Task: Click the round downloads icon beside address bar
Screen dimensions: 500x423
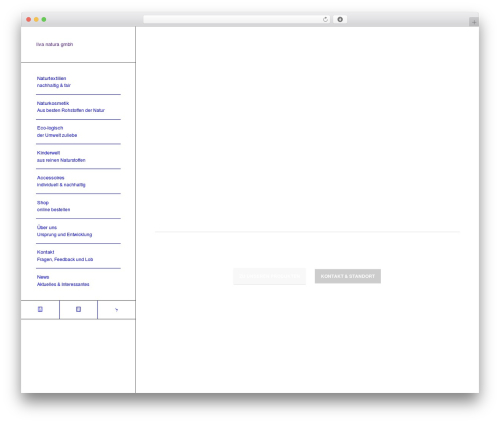Action: coord(340,20)
